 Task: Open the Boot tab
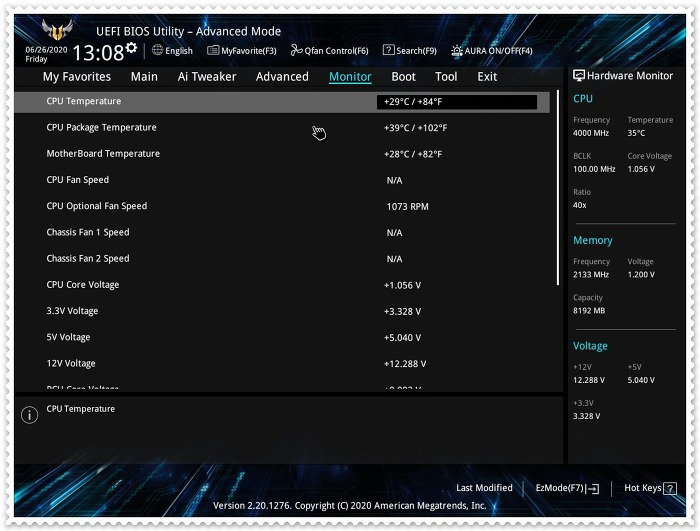tap(404, 77)
